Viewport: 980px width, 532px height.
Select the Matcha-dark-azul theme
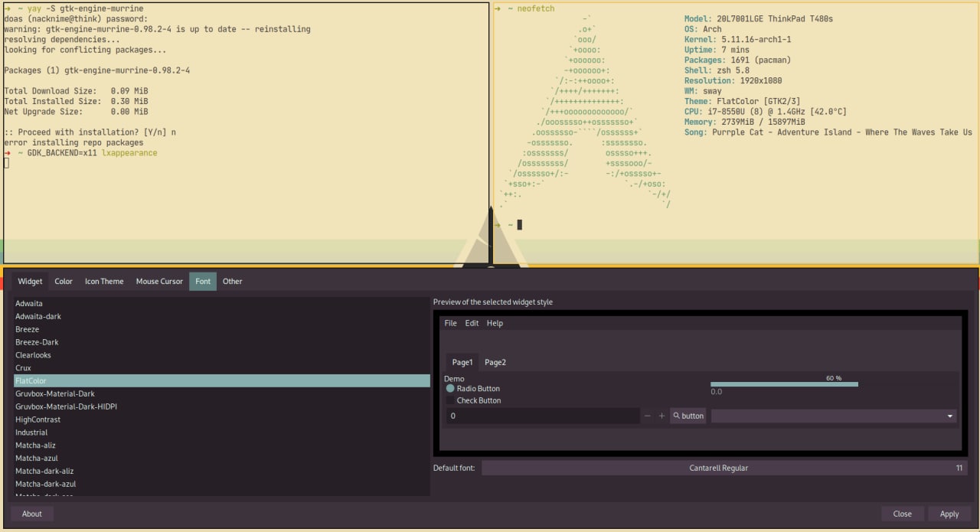[222, 484]
